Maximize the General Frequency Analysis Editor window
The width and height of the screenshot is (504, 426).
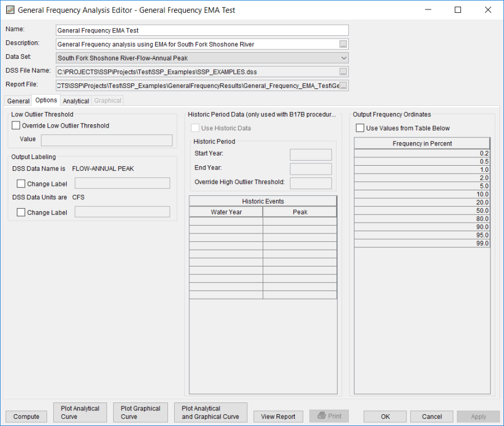click(458, 10)
